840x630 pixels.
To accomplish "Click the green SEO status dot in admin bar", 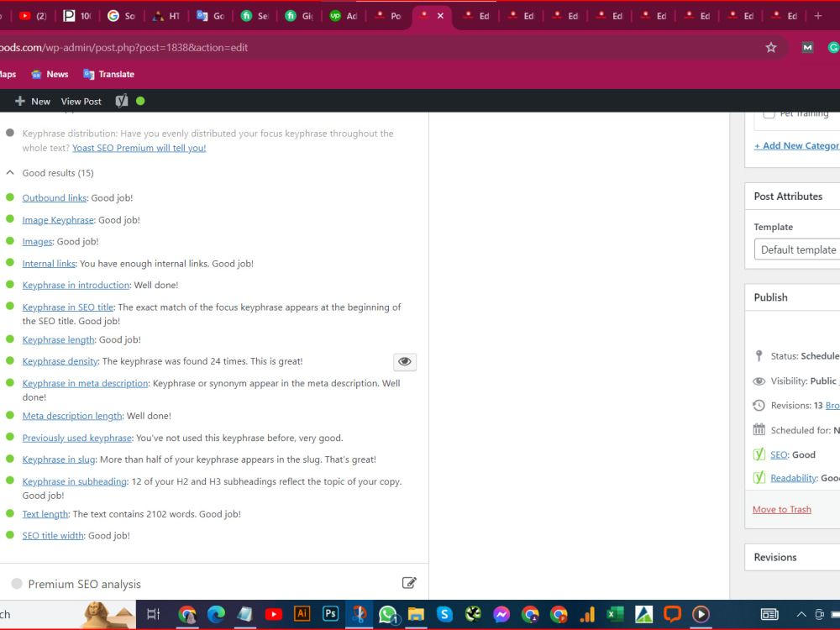I will point(140,101).
